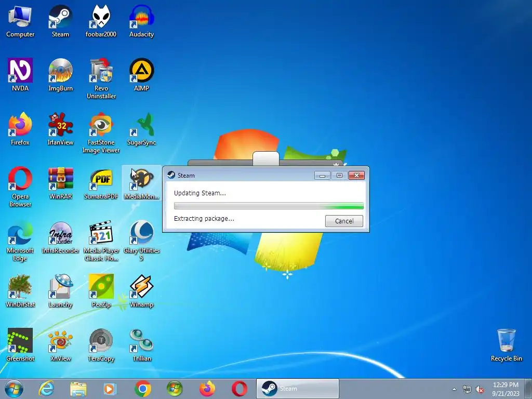The width and height of the screenshot is (532, 399).
Task: Select the Steam desktop shortcut
Action: [60, 21]
